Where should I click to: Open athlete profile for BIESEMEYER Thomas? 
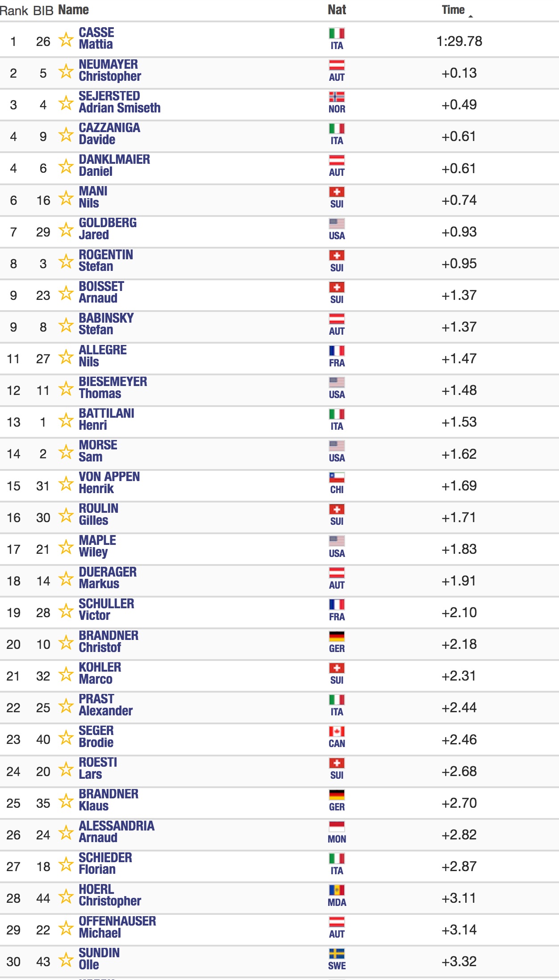pyautogui.click(x=113, y=388)
